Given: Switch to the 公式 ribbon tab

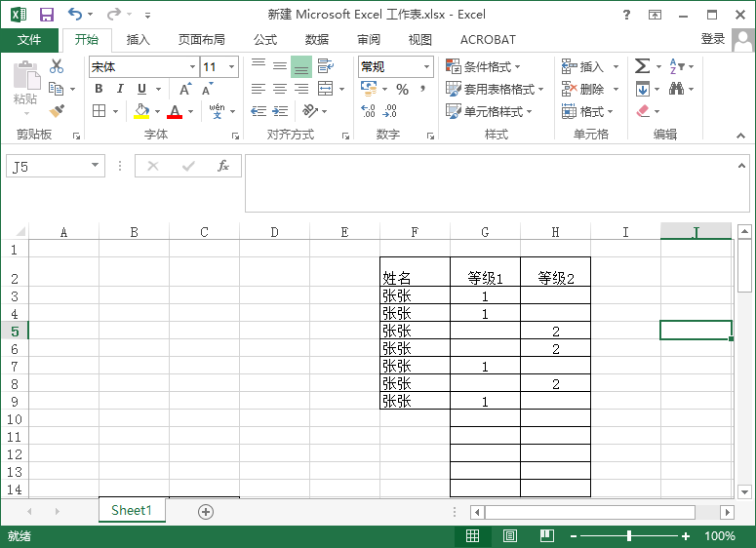Looking at the screenshot, I should click(x=265, y=40).
